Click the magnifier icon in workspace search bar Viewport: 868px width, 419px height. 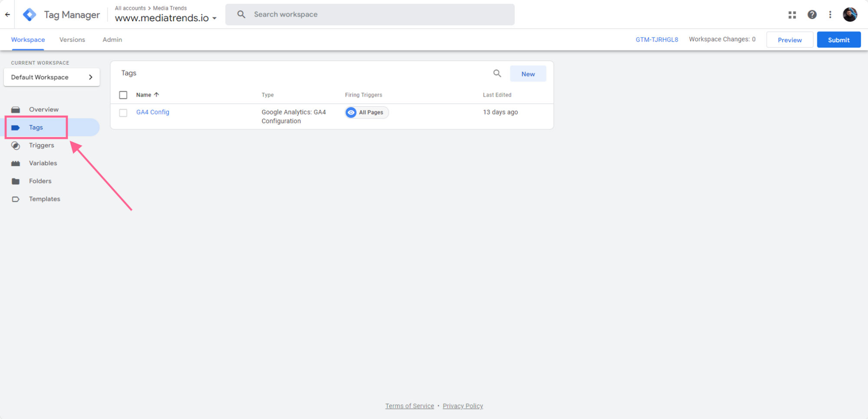pos(241,14)
